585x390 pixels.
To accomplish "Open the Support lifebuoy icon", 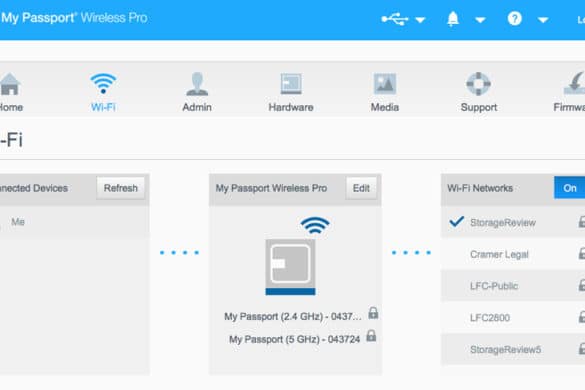I will click(x=478, y=84).
